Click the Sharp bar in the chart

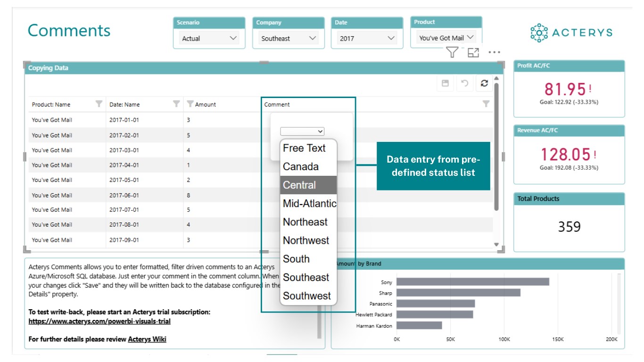(458, 293)
